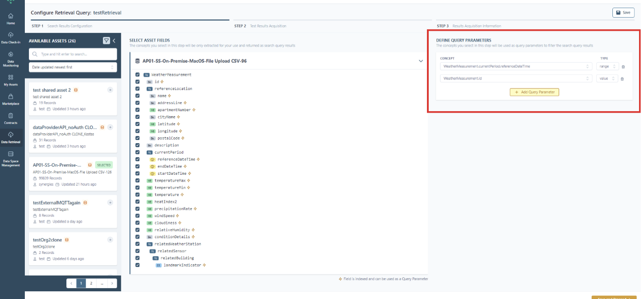Delete the WeatherMeasurement.id query parameter
This screenshot has width=644, height=299.
pos(622,79)
